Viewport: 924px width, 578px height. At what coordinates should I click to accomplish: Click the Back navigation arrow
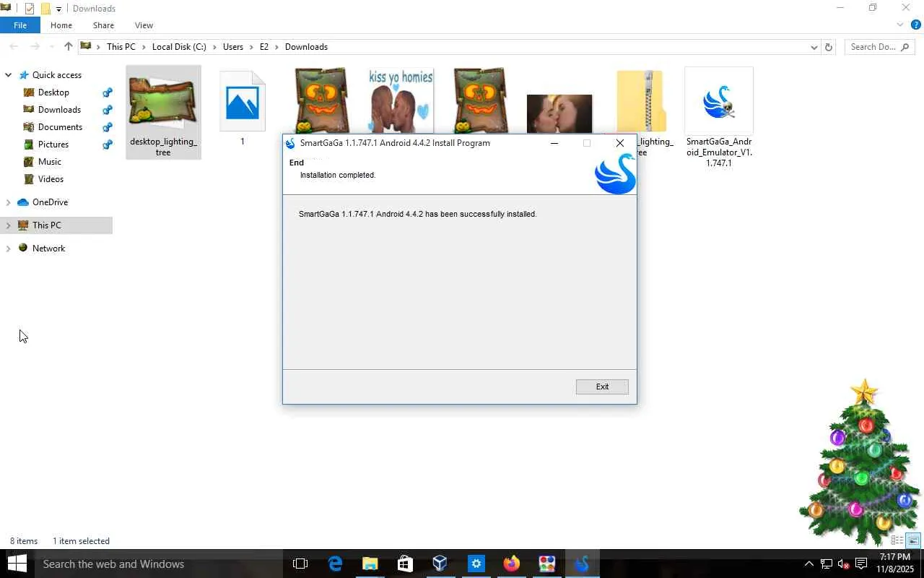point(14,47)
